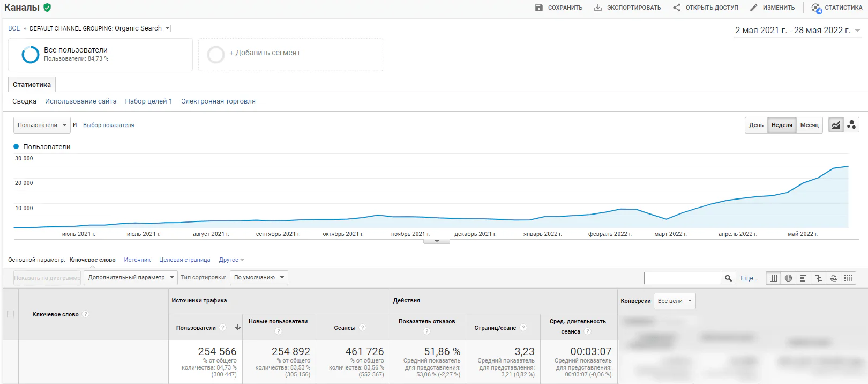
Task: Select the pie chart table view icon
Action: tap(788, 278)
